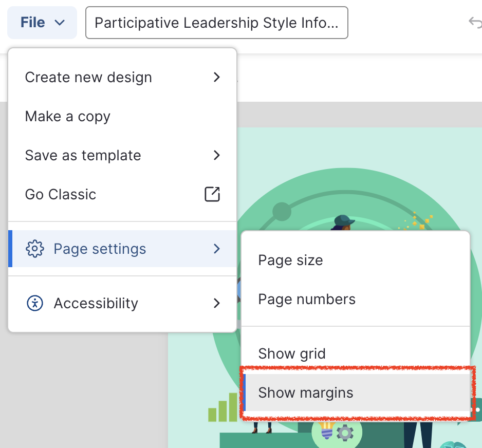Open Page numbers settings
This screenshot has width=482, height=448.
(307, 299)
